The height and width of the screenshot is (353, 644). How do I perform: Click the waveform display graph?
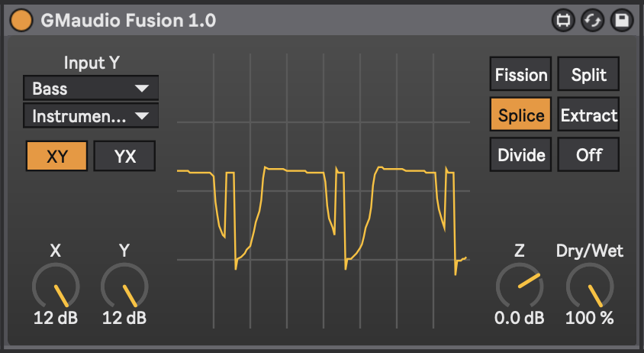[x=323, y=191]
